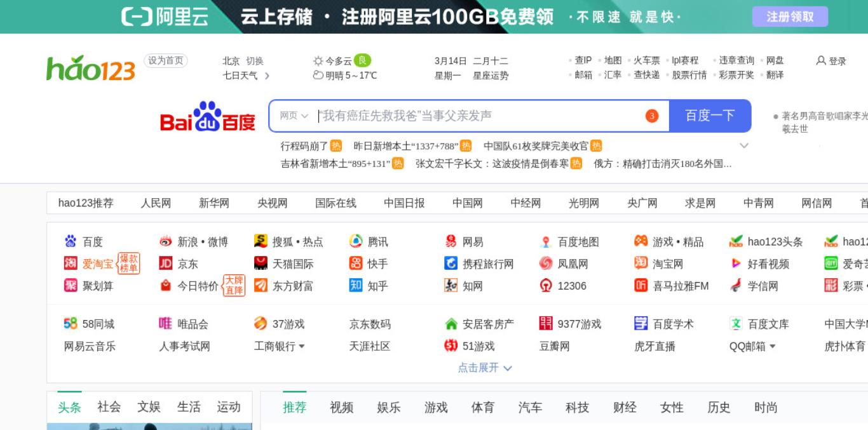This screenshot has height=430, width=868.
Task: Select the 推荐 tab
Action: click(x=295, y=407)
